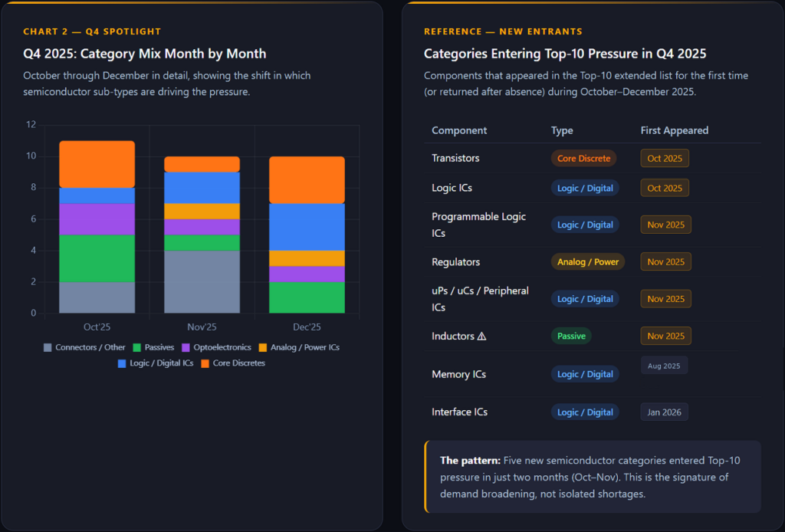
Task: Click the orange Core Discretes segment of the Dec'25 bar
Action: tap(307, 180)
